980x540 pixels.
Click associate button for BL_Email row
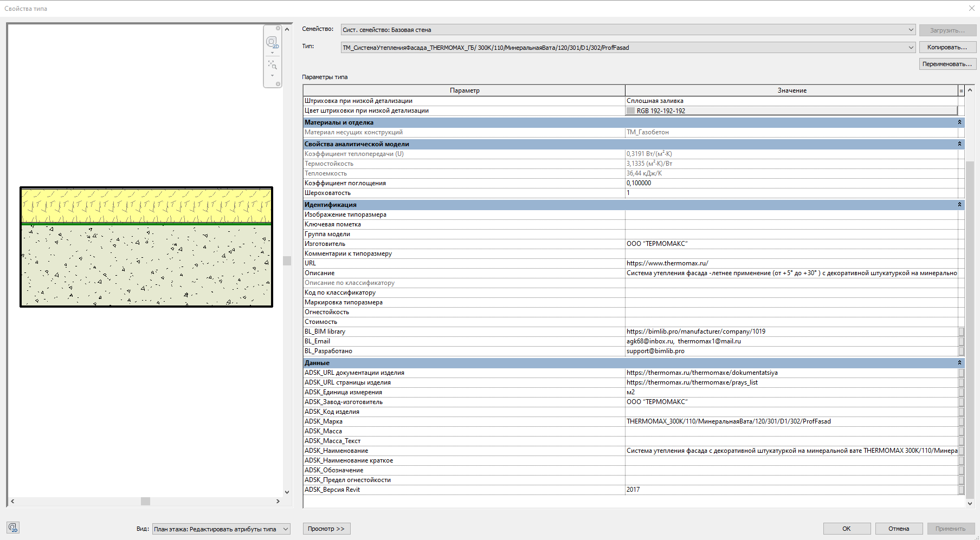[x=961, y=341]
